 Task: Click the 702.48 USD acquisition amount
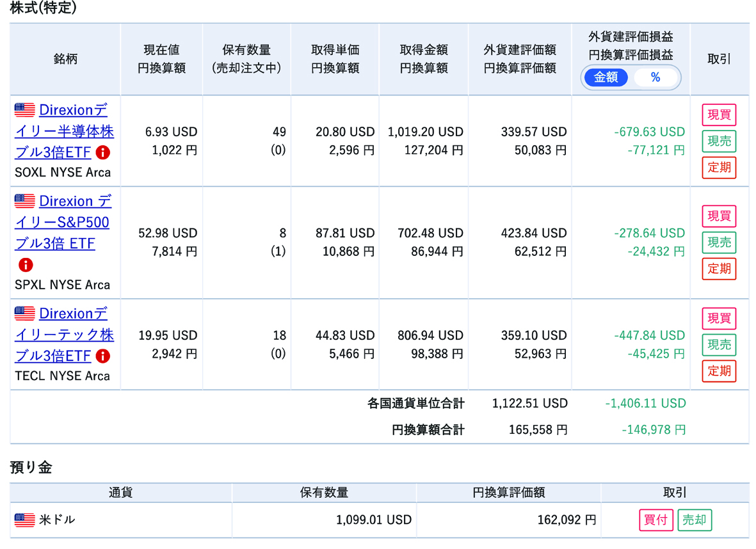pyautogui.click(x=430, y=233)
